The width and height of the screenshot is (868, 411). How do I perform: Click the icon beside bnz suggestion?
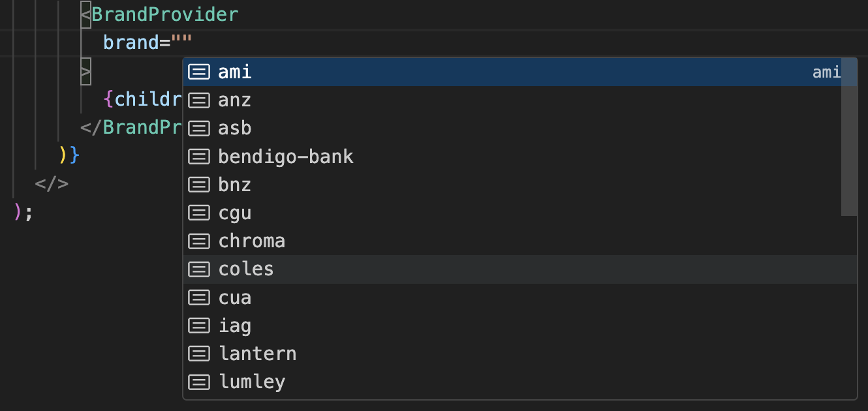pyautogui.click(x=198, y=185)
